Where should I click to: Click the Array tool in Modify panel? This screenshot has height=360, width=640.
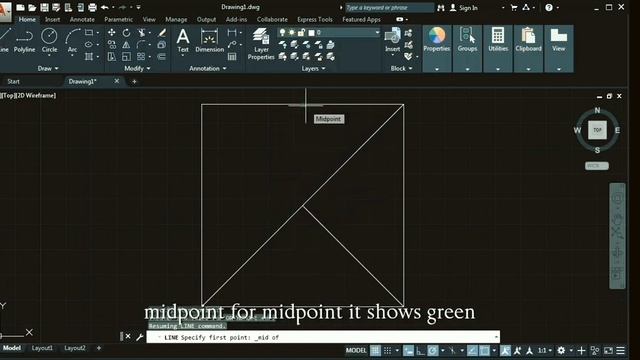(x=141, y=56)
